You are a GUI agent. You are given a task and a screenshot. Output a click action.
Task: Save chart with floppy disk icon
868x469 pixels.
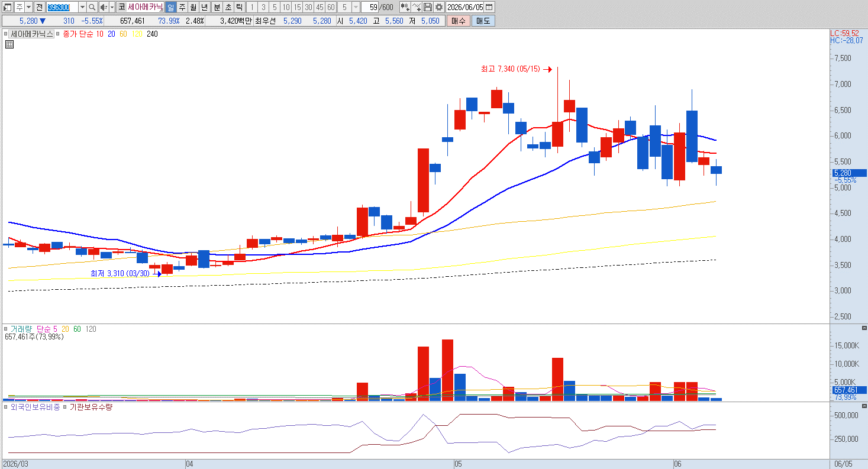(x=427, y=7)
